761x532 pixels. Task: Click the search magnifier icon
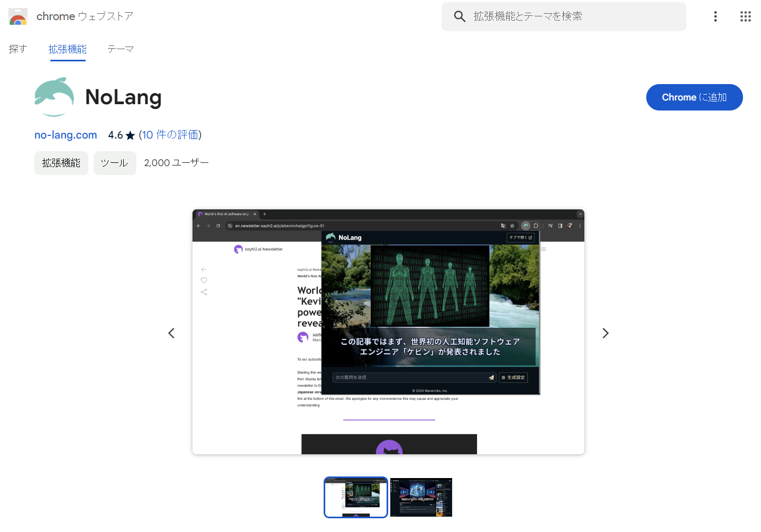pos(460,16)
